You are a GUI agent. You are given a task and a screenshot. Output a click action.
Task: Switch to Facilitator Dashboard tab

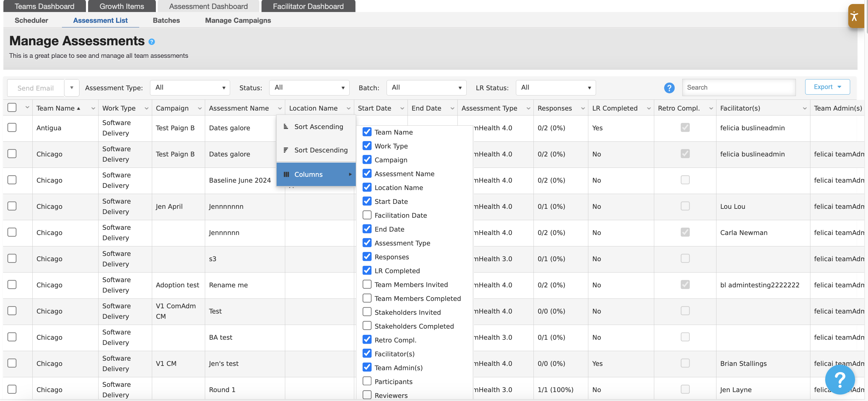pyautogui.click(x=308, y=6)
